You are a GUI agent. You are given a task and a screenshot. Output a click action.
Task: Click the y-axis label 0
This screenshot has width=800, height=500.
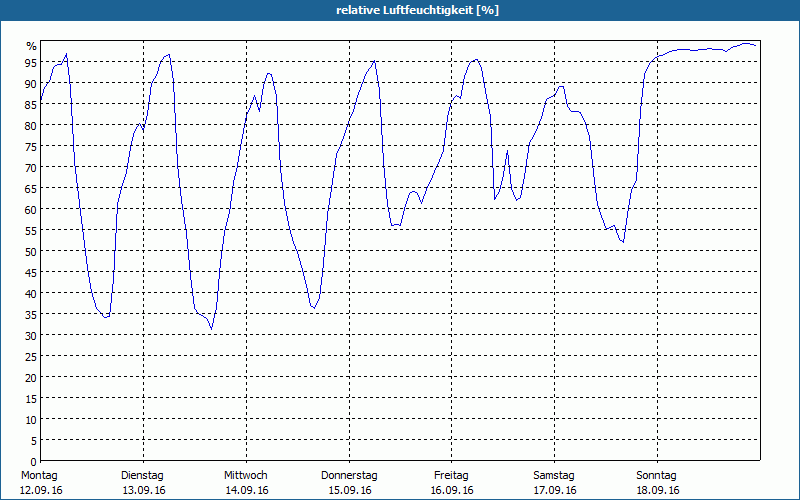click(x=34, y=462)
